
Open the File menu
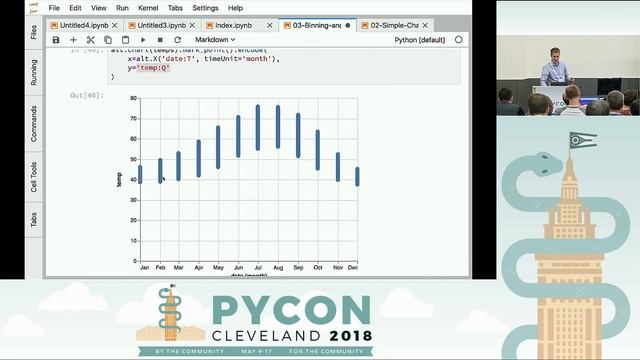(54, 8)
